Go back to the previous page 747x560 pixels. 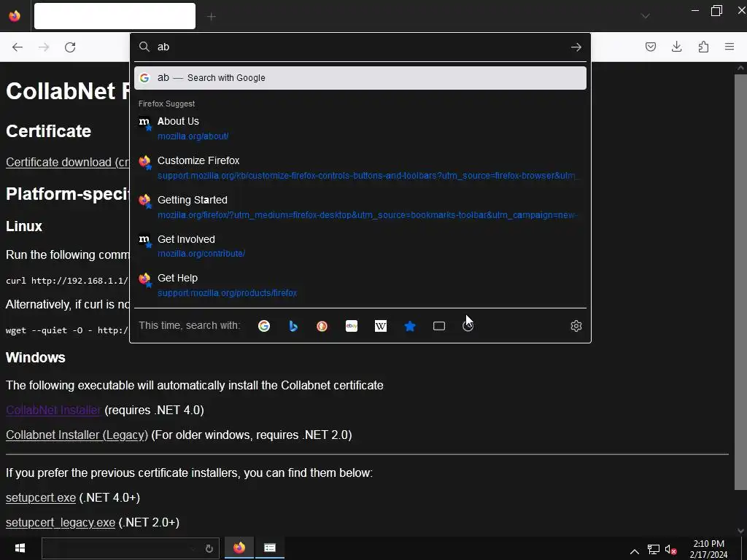18,47
